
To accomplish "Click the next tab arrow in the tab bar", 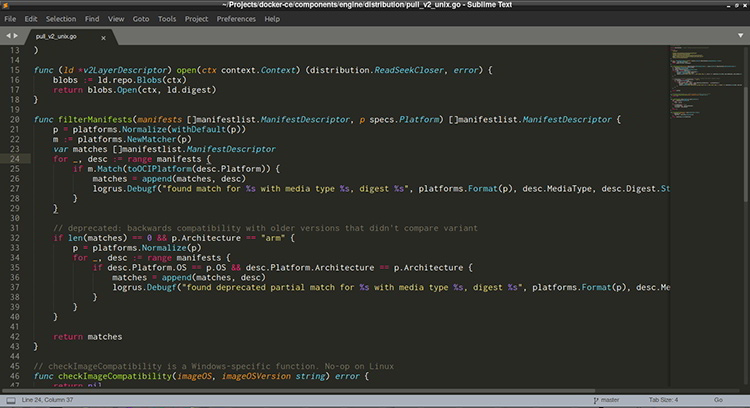I will 17,36.
